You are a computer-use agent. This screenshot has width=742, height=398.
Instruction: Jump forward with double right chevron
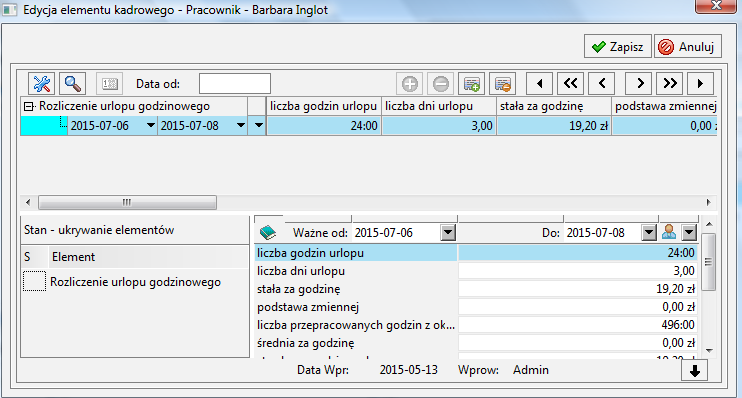pos(670,84)
